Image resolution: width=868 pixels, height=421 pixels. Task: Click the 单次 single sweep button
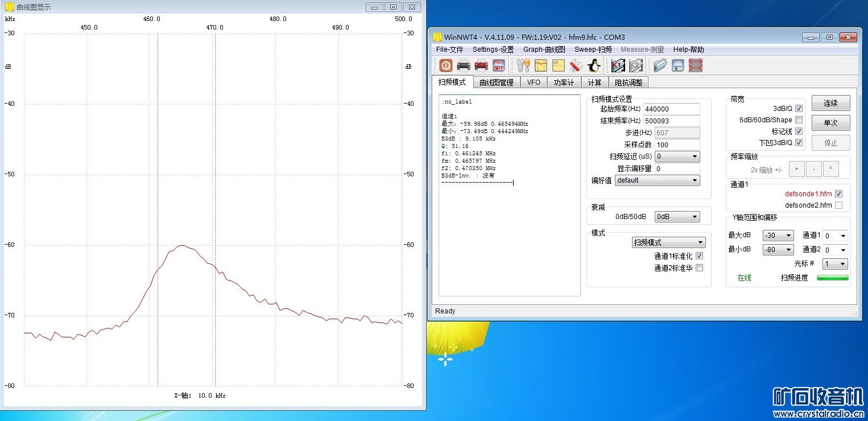tap(830, 123)
